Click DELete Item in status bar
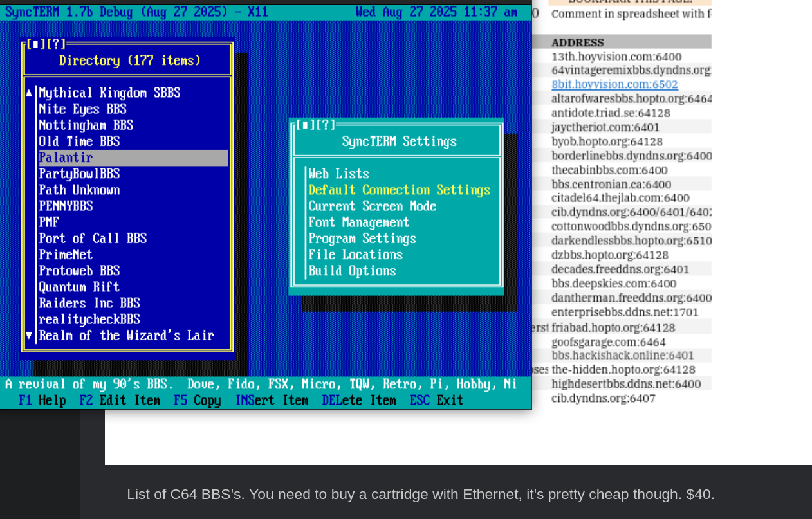The height and width of the screenshot is (519, 812). [x=359, y=401]
